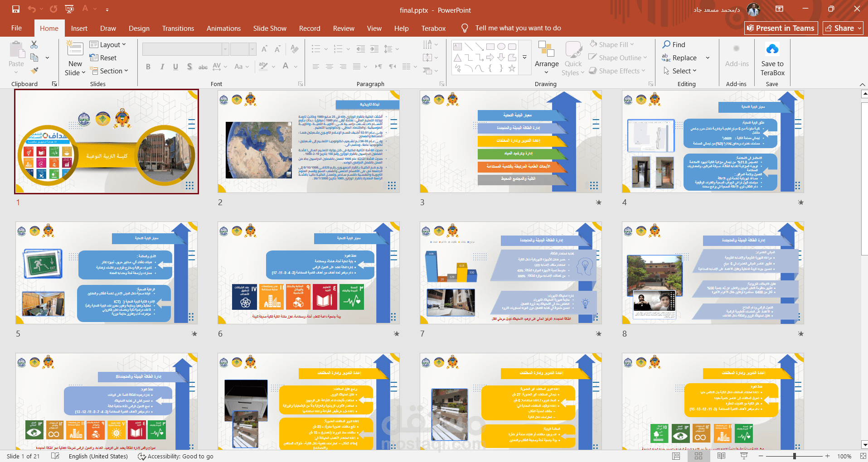868x462 pixels.
Task: Clear all formatting icon
Action: [x=295, y=49]
